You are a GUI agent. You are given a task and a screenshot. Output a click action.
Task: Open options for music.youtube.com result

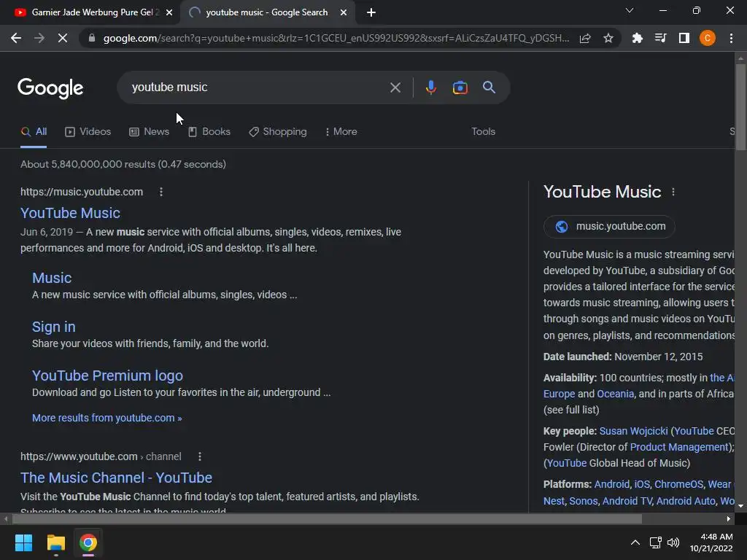coord(161,192)
